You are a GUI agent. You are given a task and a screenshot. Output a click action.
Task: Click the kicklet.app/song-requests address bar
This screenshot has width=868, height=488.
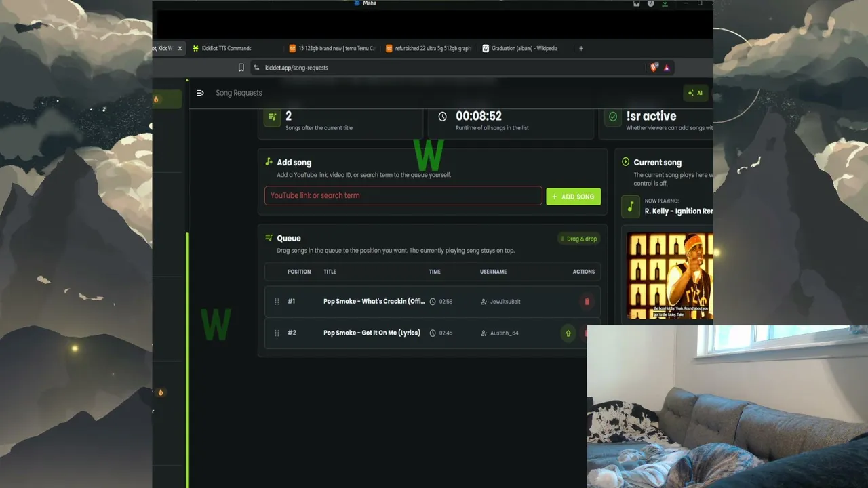point(296,68)
